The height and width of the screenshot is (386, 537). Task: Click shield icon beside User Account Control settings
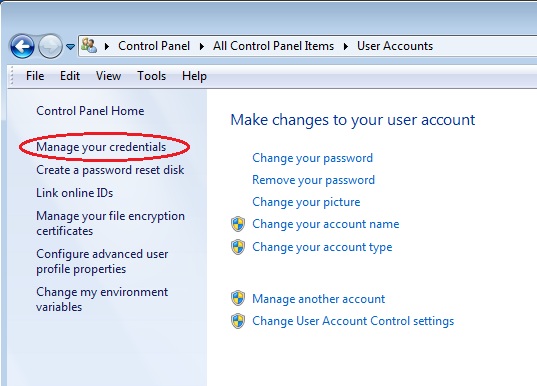(238, 321)
